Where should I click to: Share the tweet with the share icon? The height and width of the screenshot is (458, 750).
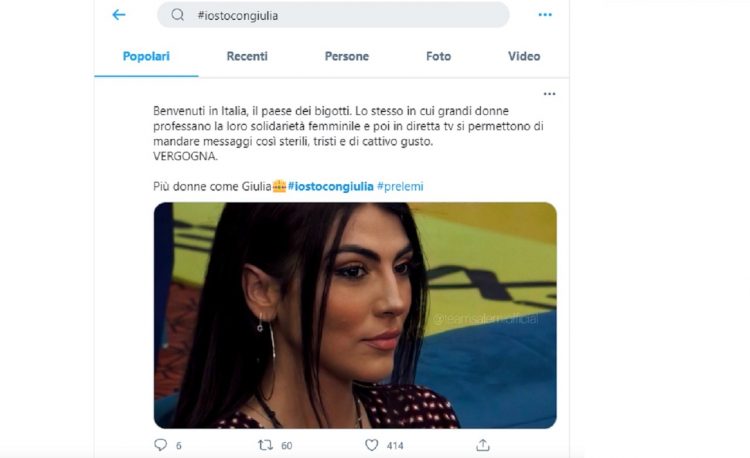pos(483,445)
